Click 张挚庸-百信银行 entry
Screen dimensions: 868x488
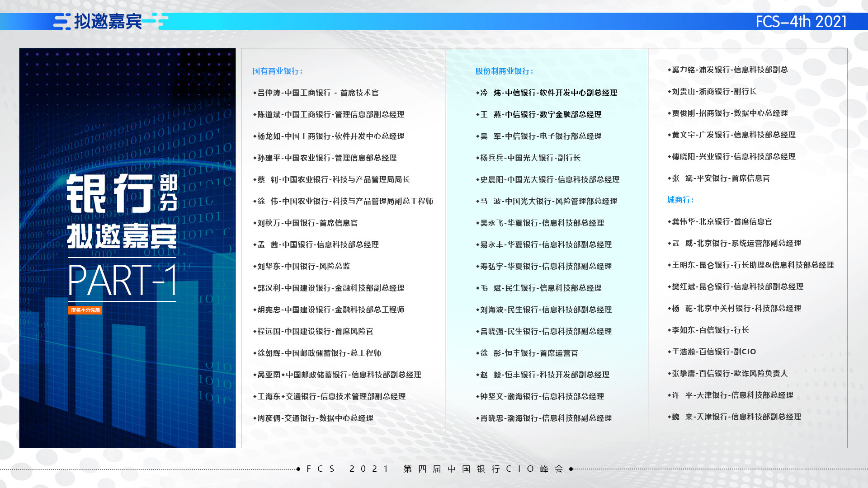pos(728,373)
